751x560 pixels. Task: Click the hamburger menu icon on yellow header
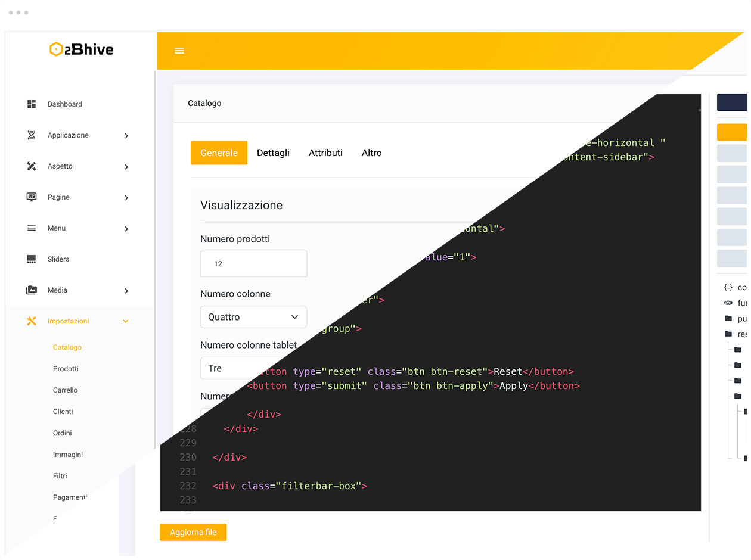(179, 51)
